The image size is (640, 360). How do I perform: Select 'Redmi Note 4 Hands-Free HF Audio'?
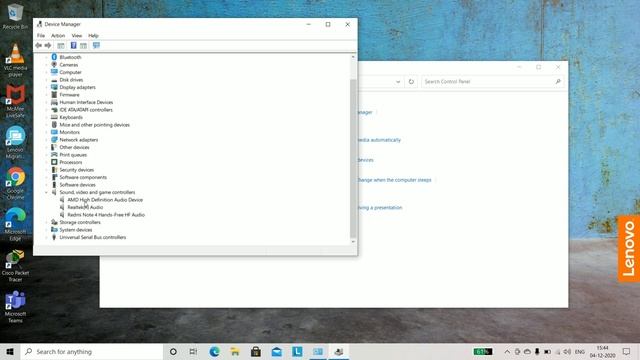coord(106,215)
